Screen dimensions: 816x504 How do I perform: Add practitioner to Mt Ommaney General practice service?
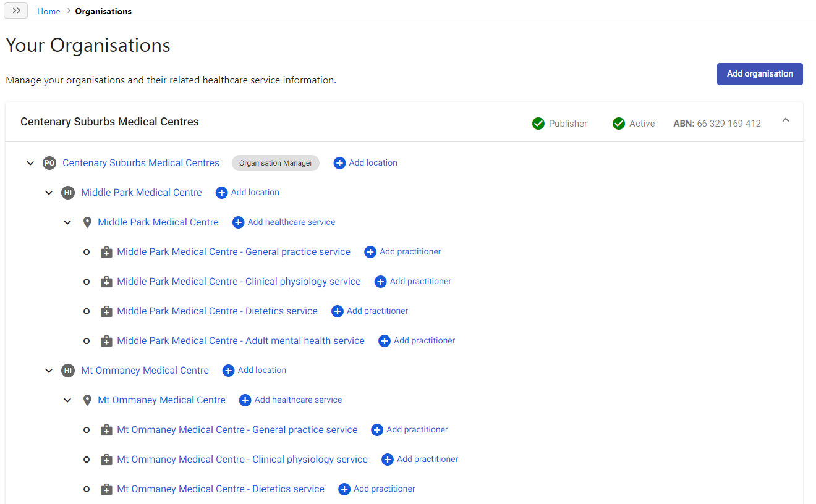409,430
